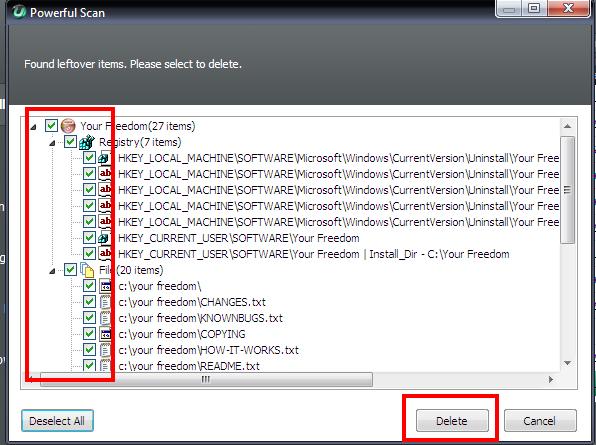The height and width of the screenshot is (445, 596).
Task: Click the Files folder icon
Action: (x=87, y=270)
